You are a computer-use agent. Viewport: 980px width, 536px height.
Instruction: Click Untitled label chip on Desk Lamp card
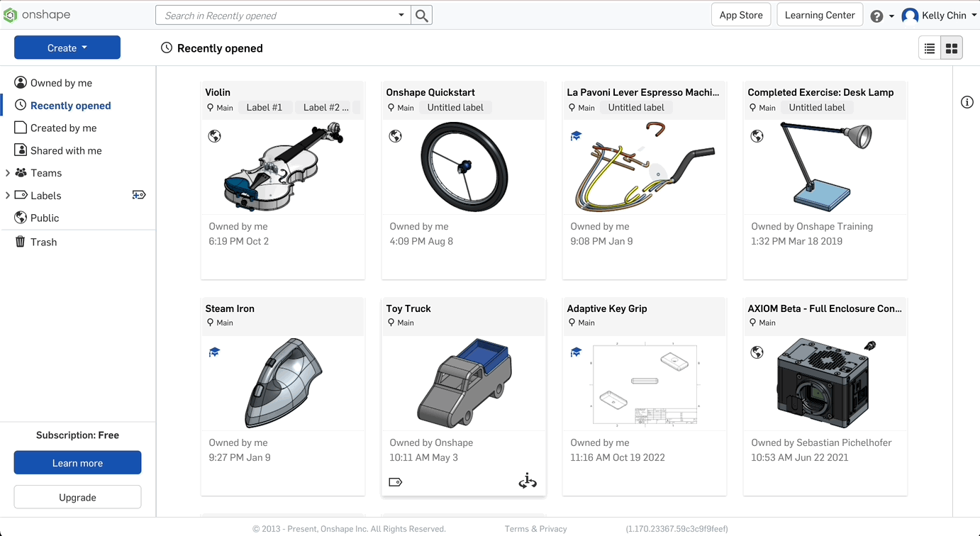click(817, 108)
